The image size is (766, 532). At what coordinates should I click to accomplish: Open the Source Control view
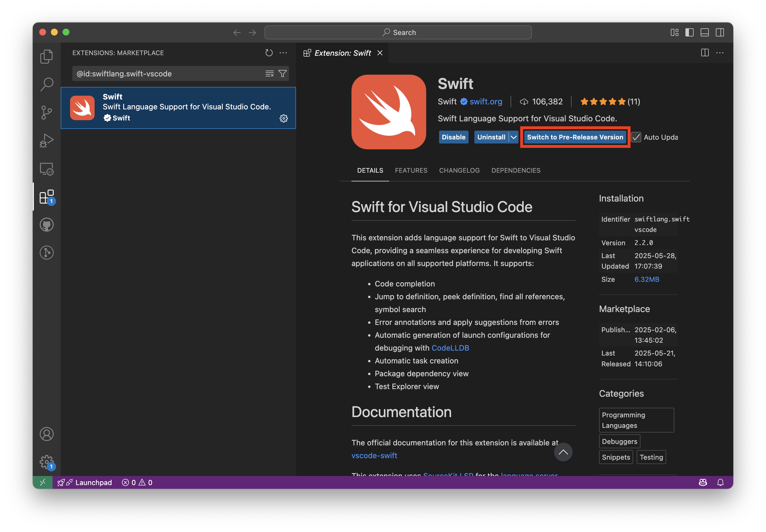coord(46,112)
